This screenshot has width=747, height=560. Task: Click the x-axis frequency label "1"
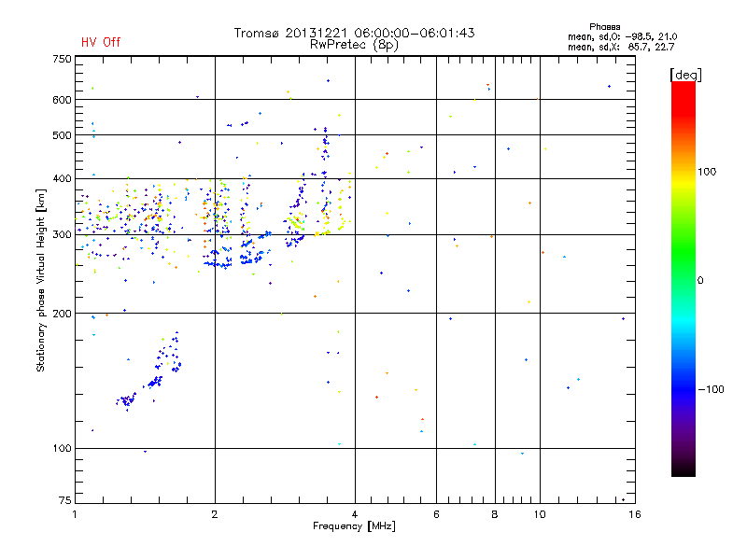(75, 514)
